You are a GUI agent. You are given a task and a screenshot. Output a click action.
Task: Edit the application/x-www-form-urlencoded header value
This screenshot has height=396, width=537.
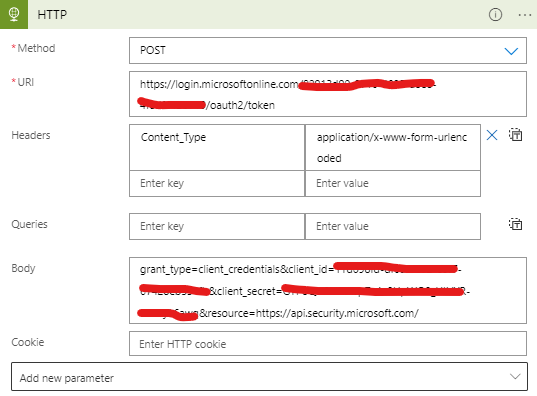(393, 147)
